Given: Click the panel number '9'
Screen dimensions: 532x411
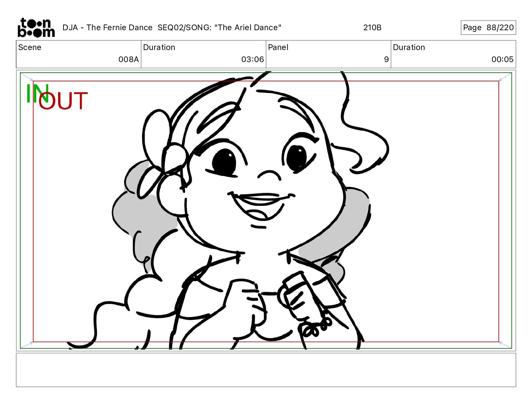Looking at the screenshot, I should pos(386,59).
